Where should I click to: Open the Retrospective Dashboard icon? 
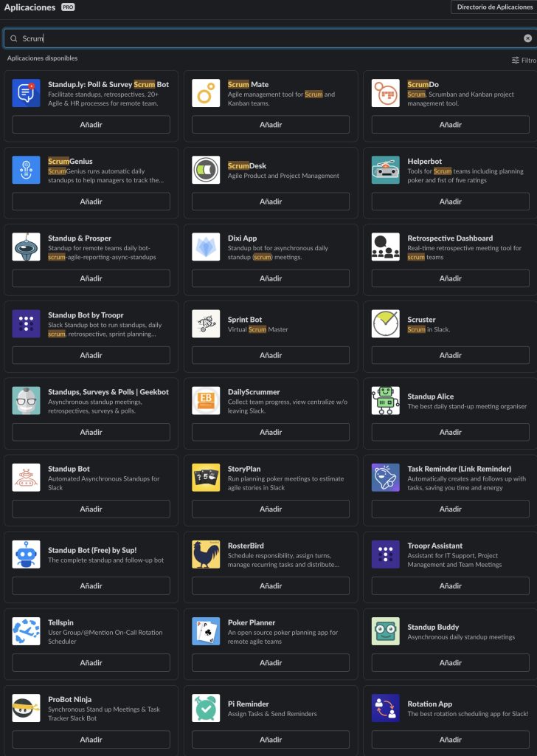(385, 247)
